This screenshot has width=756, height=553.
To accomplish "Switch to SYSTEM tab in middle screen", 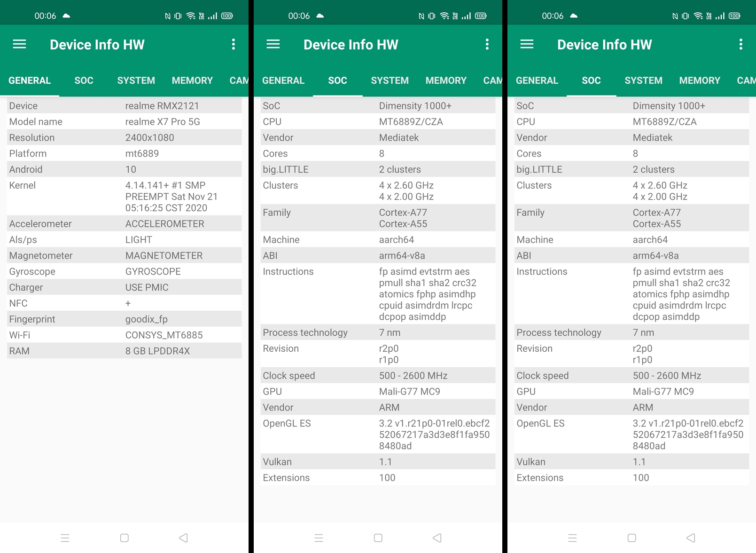I will pyautogui.click(x=390, y=80).
